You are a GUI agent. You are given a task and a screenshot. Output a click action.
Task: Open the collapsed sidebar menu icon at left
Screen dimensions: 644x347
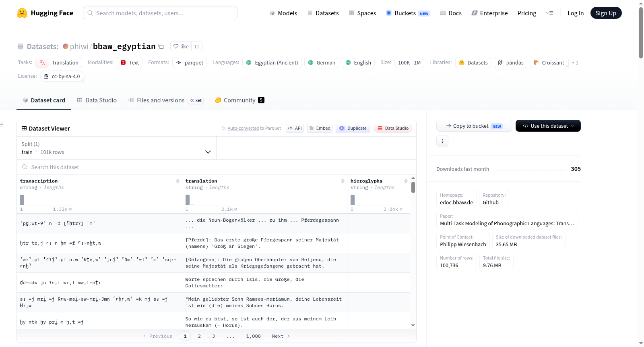coord(2,125)
